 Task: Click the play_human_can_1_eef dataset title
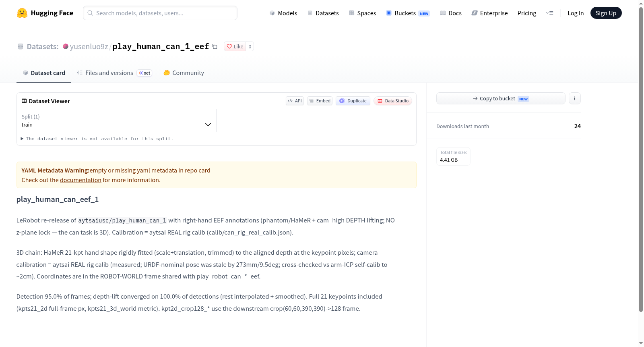[x=161, y=47]
